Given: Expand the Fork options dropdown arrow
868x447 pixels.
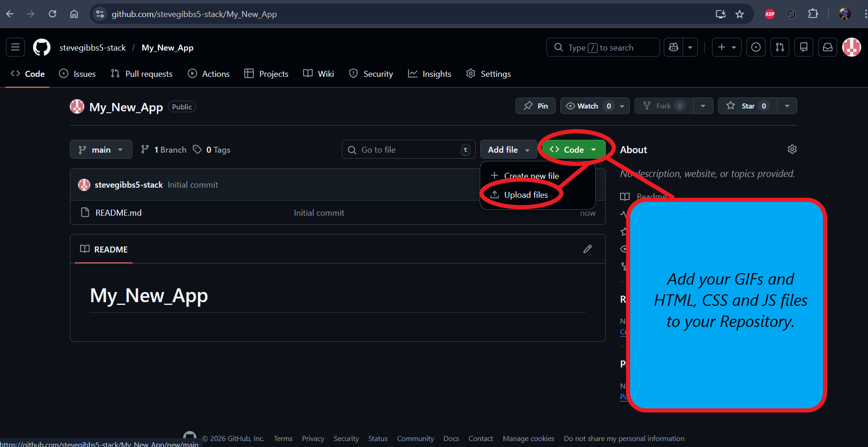Looking at the screenshot, I should [703, 106].
